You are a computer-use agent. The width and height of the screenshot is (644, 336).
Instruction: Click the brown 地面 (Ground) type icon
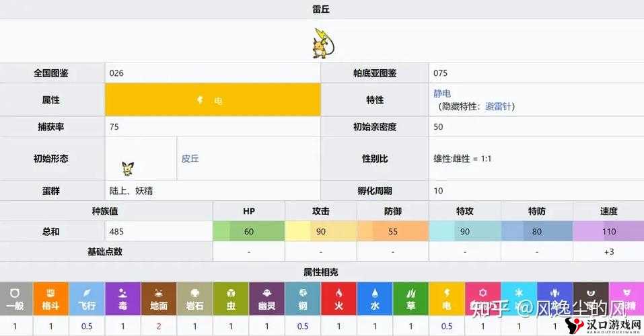(x=159, y=298)
